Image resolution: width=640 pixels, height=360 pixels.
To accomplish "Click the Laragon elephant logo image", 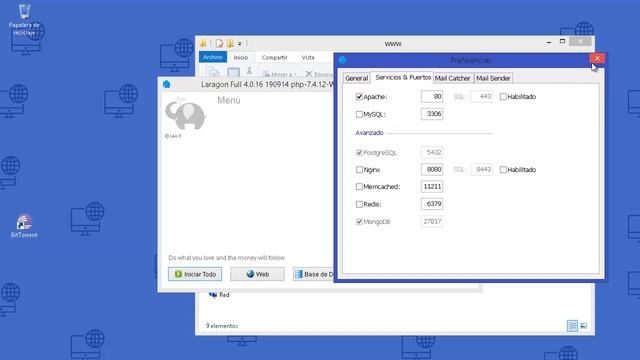I will point(186,114).
